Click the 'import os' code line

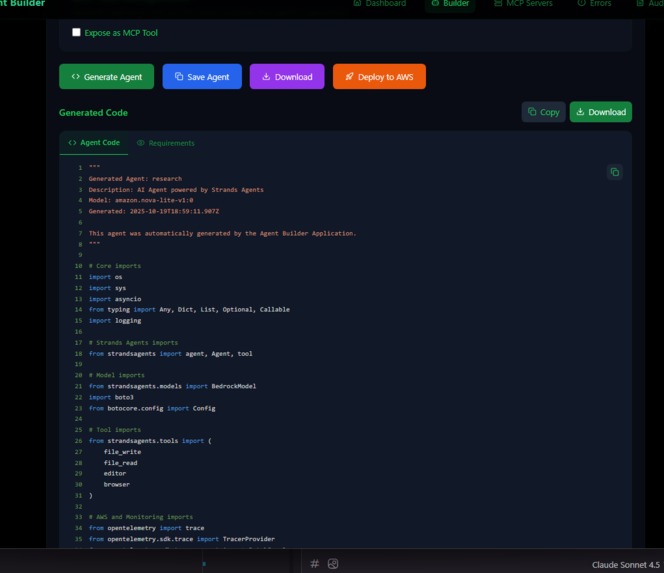tap(105, 277)
